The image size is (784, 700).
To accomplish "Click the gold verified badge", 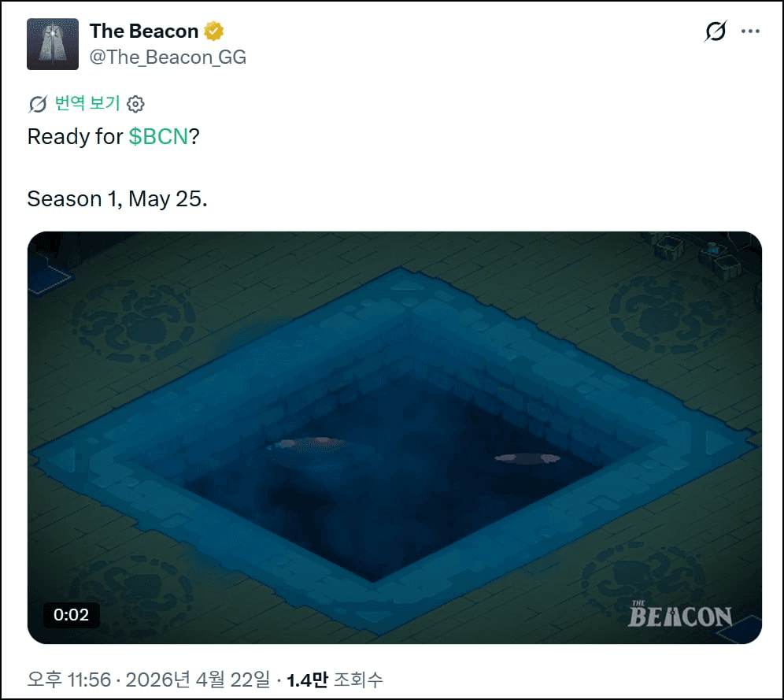I will point(214,31).
